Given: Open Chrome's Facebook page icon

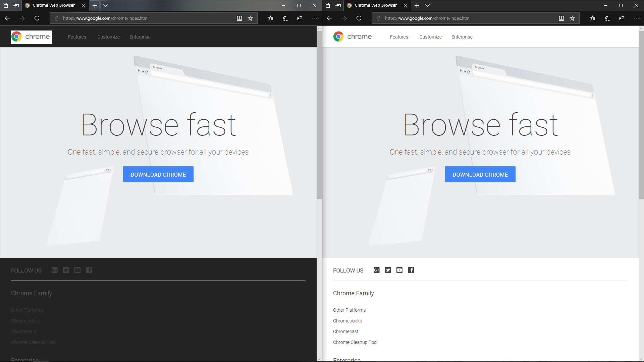Looking at the screenshot, I should [89, 270].
